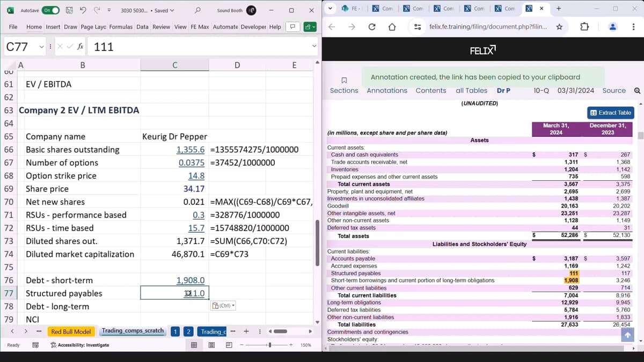Switch to the FE browser tab
644x362 pixels.
click(351, 9)
